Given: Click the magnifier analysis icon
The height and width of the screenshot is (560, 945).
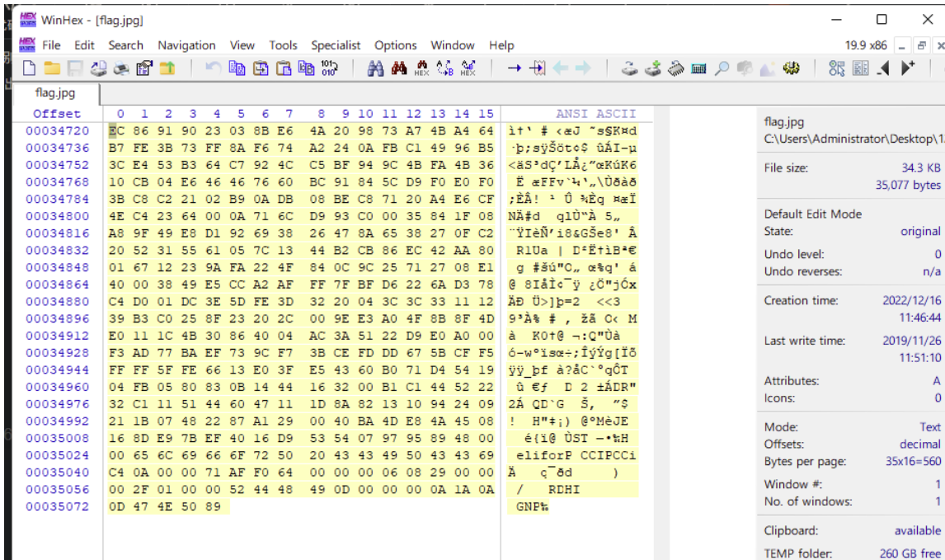Looking at the screenshot, I should tap(722, 69).
